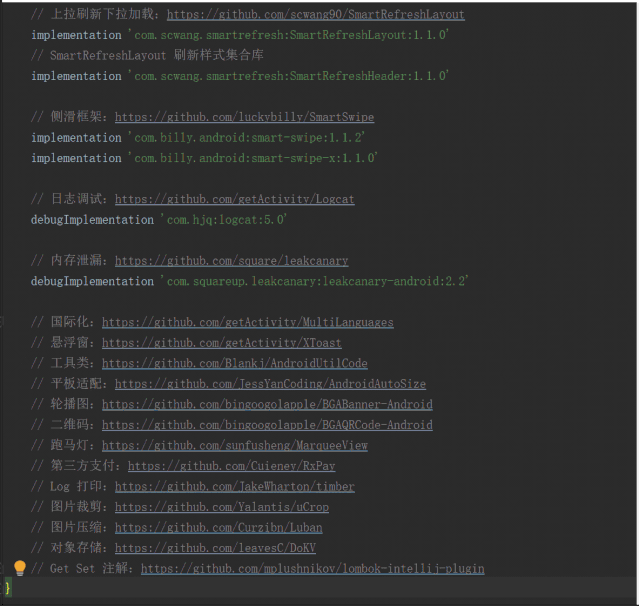Open the leavesC DoKV GitHub link
639x606 pixels.
click(x=215, y=548)
